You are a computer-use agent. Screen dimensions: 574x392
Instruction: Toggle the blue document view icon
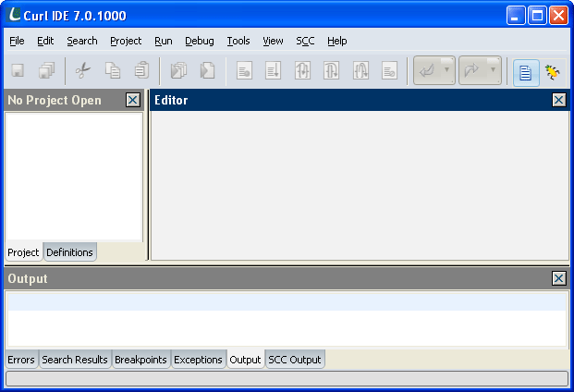pos(526,72)
